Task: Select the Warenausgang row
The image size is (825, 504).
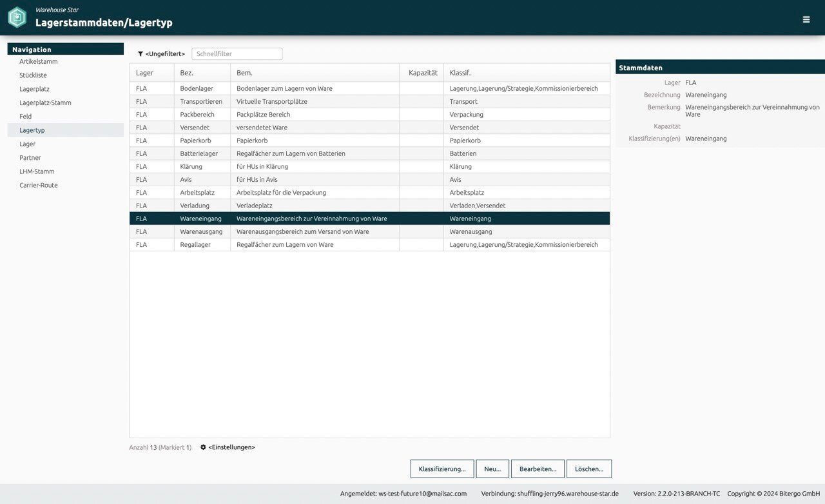Action: tap(369, 231)
